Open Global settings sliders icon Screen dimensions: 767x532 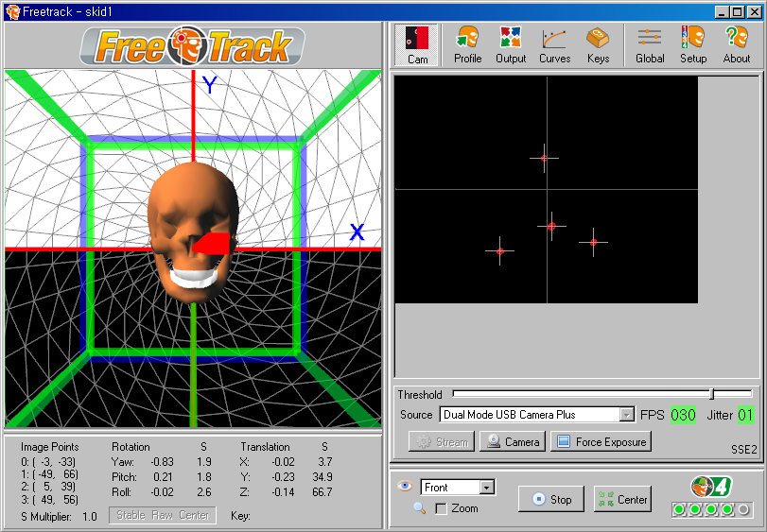point(650,44)
